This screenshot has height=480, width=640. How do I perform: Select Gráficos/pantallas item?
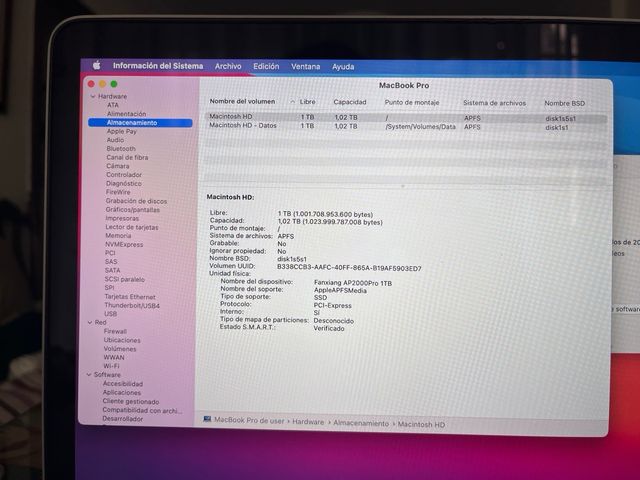[133, 210]
